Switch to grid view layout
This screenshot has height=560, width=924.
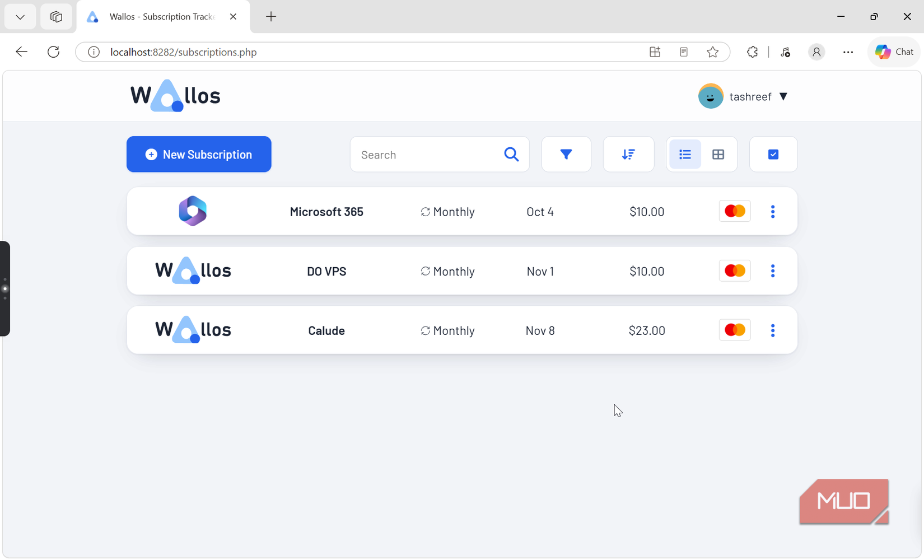(718, 154)
